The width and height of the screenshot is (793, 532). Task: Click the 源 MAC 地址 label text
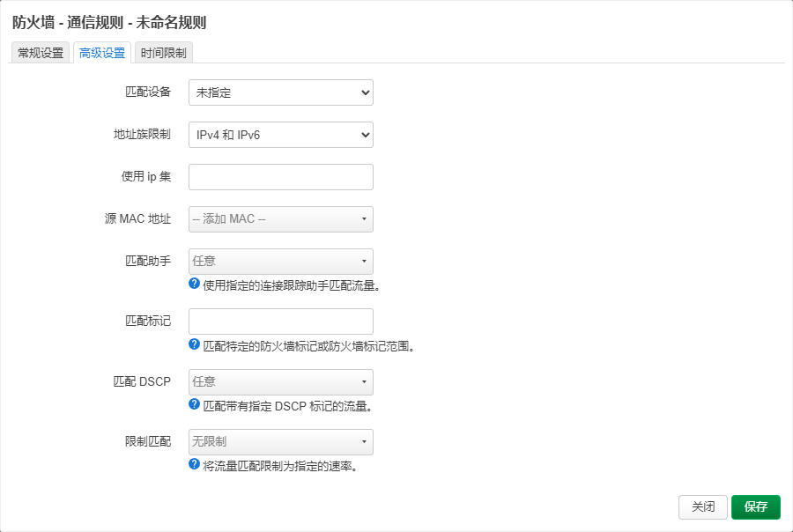click(x=137, y=218)
